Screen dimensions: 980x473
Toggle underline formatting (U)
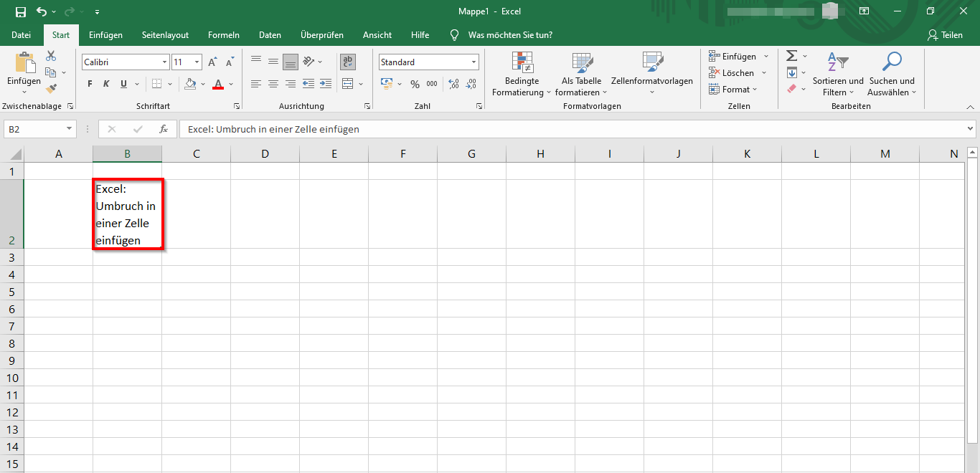(x=123, y=84)
